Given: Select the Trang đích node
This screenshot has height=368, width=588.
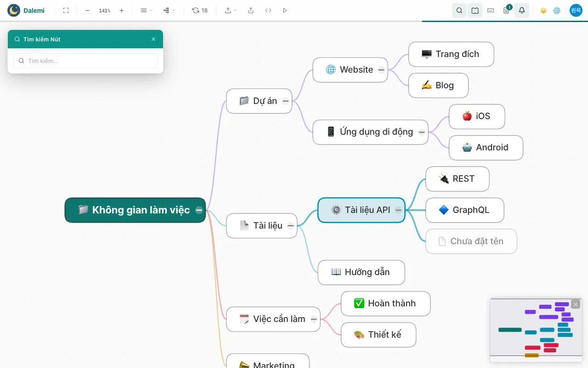Looking at the screenshot, I should coord(451,54).
